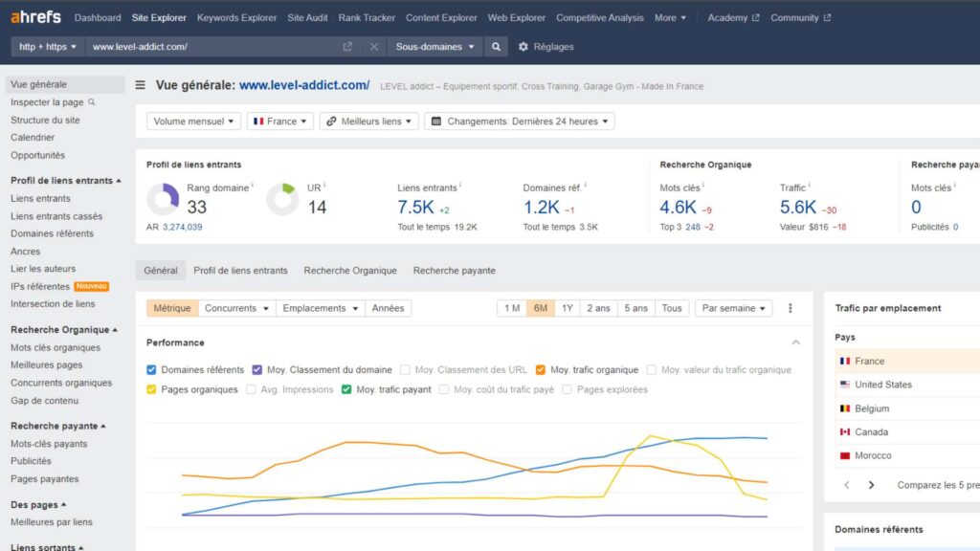Open the hamburger menu beside Vue générale
The width and height of the screenshot is (980, 551).
click(x=141, y=85)
